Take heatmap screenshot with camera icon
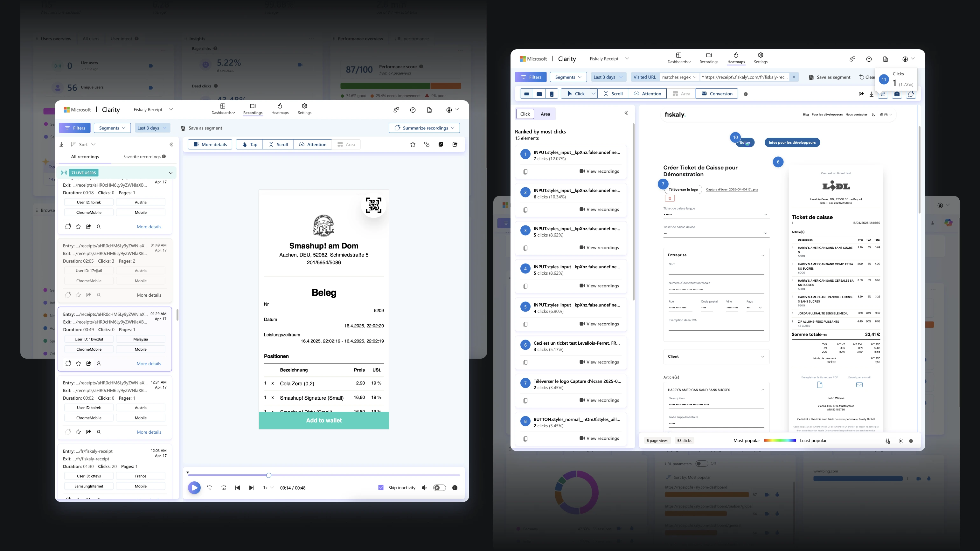Image resolution: width=980 pixels, height=551 pixels. click(x=897, y=94)
